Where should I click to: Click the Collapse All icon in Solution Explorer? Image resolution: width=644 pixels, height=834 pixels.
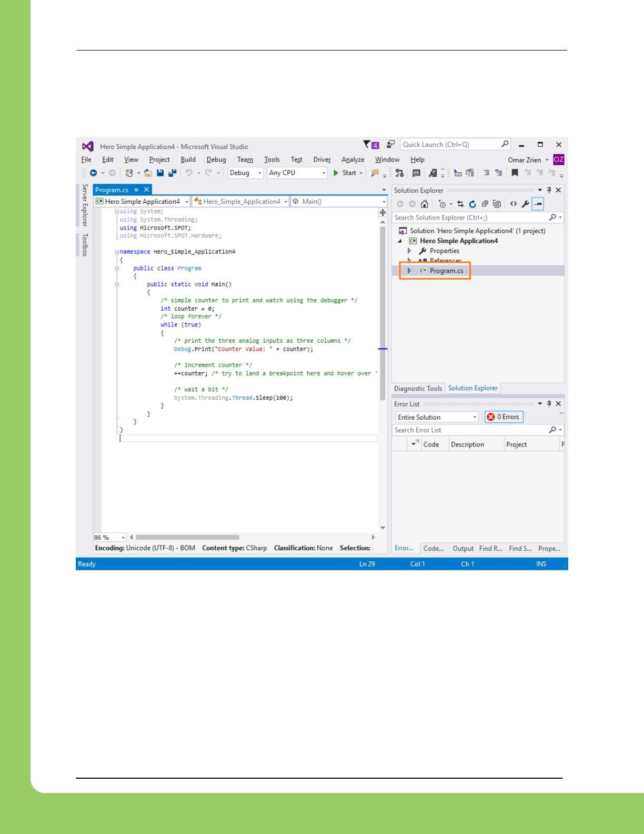(x=485, y=204)
